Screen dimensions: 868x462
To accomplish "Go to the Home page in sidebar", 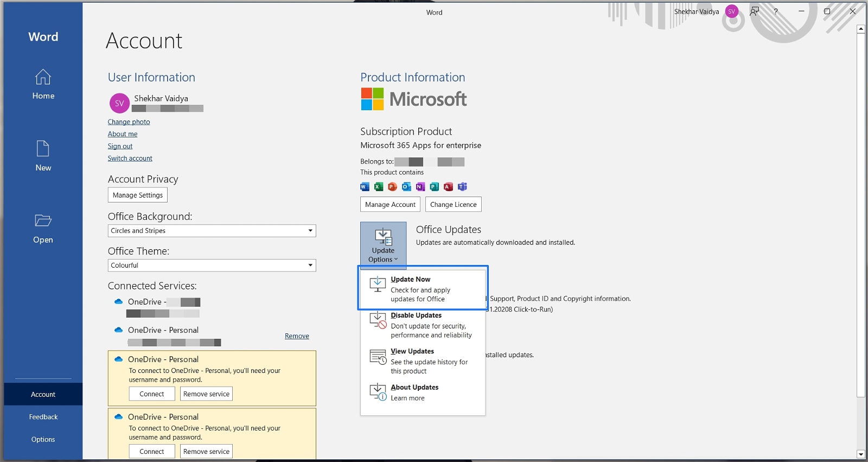I will click(43, 84).
